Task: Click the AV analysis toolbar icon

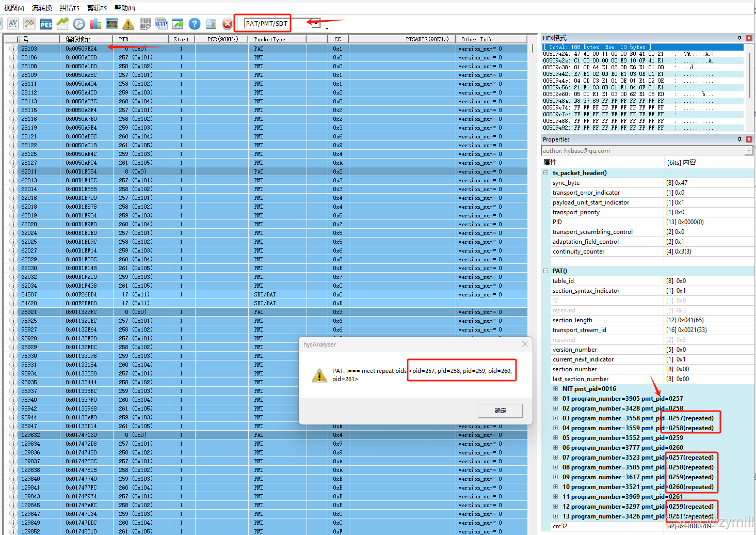Action: (13, 23)
